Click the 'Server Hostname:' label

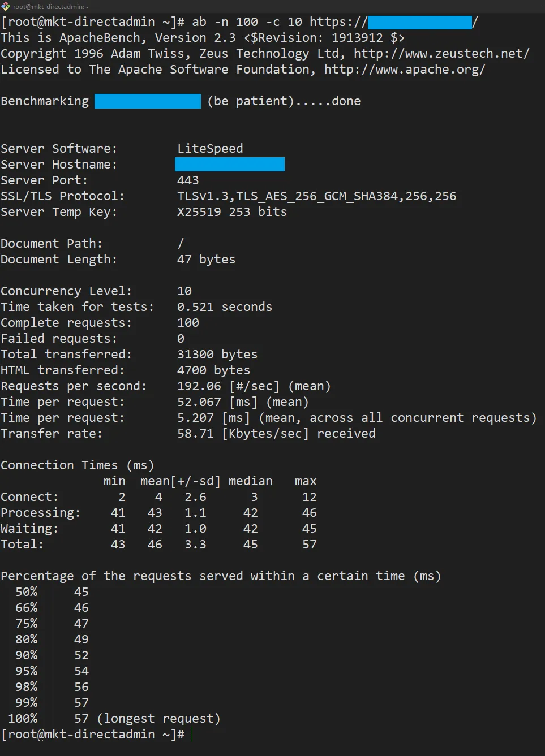tap(59, 165)
